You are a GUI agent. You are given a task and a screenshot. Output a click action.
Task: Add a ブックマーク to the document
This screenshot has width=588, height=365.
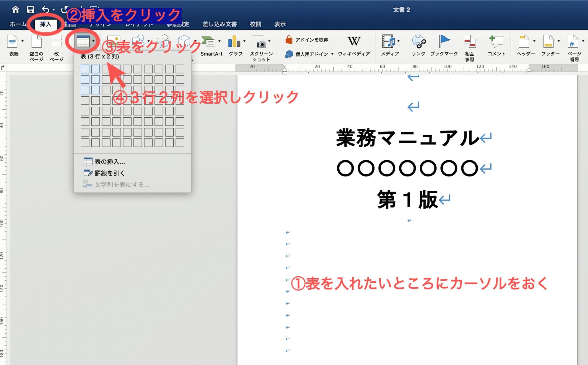[x=444, y=46]
